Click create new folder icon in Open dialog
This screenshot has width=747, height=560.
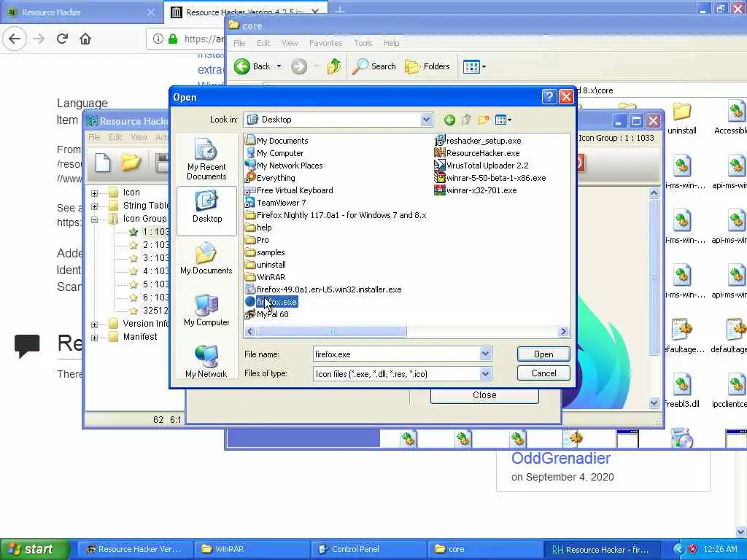(484, 120)
